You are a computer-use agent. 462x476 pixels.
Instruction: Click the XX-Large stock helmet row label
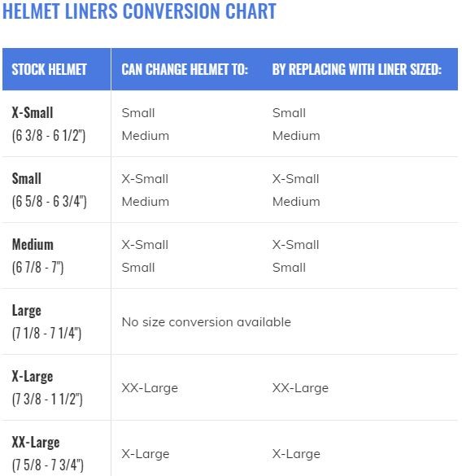36,443
